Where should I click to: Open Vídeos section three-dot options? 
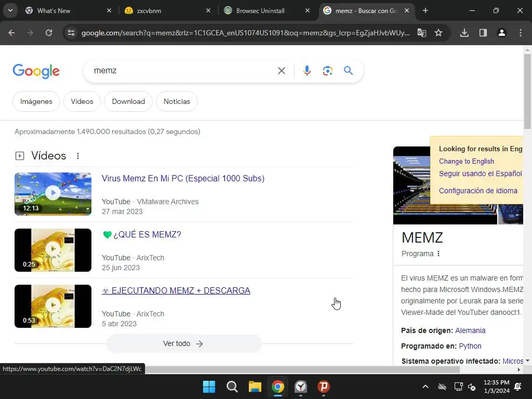click(78, 156)
